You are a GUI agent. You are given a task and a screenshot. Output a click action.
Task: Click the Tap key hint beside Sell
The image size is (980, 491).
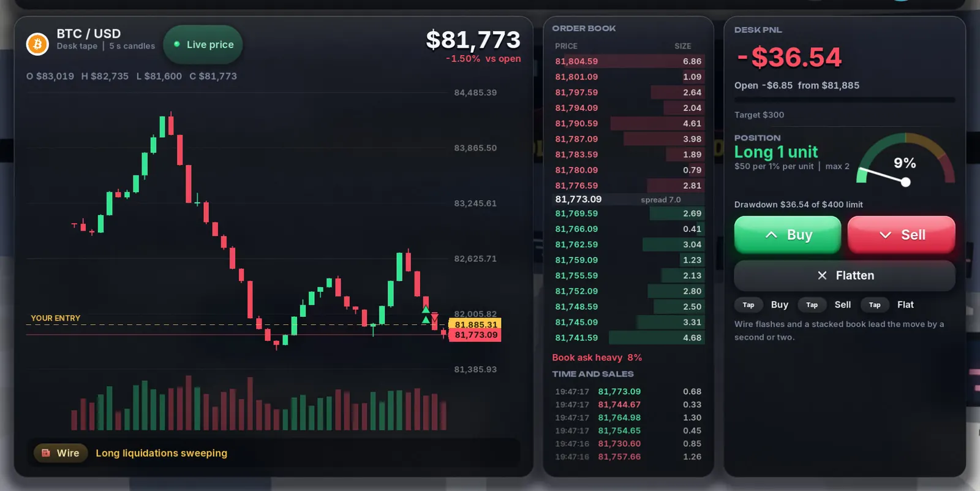[812, 305]
